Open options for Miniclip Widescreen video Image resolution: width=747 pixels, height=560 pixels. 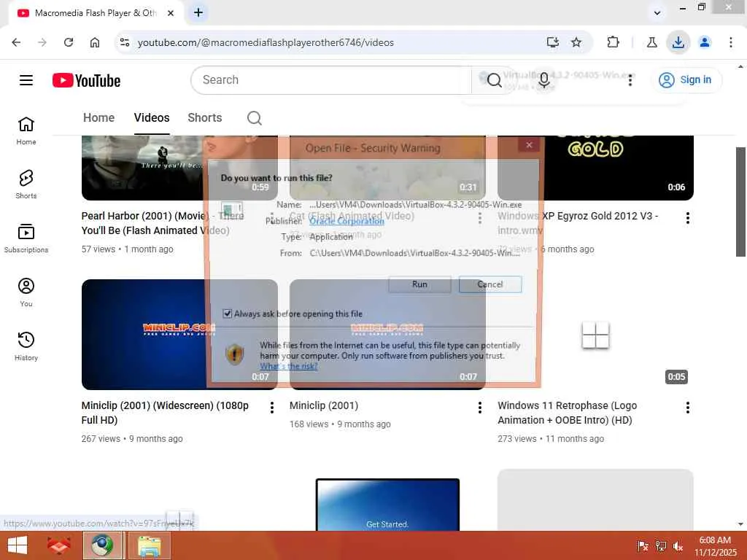click(x=271, y=408)
